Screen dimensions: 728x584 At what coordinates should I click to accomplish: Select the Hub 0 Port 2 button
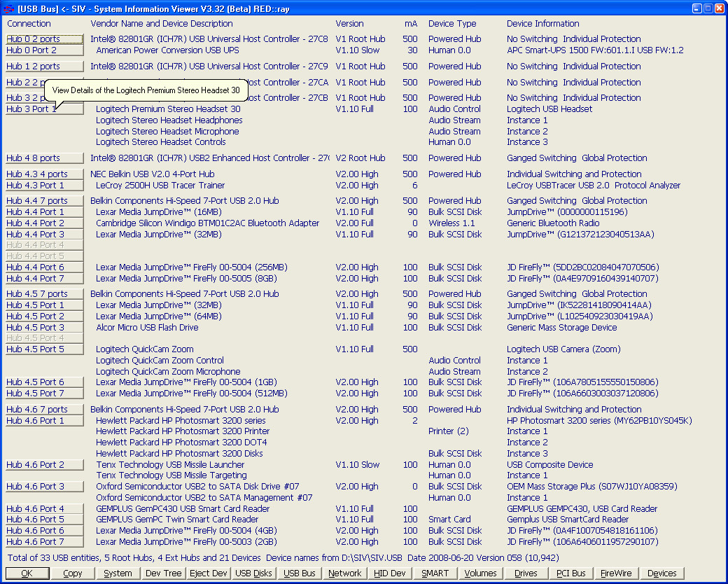(x=45, y=50)
